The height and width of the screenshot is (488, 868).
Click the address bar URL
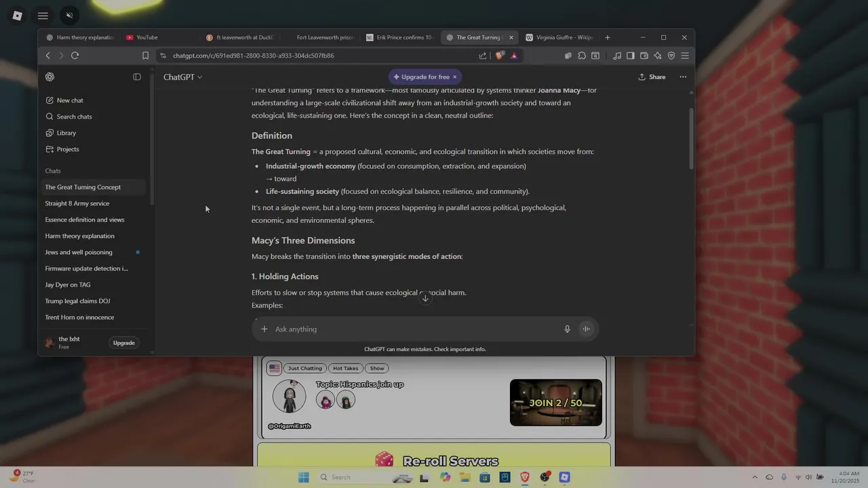(253, 56)
